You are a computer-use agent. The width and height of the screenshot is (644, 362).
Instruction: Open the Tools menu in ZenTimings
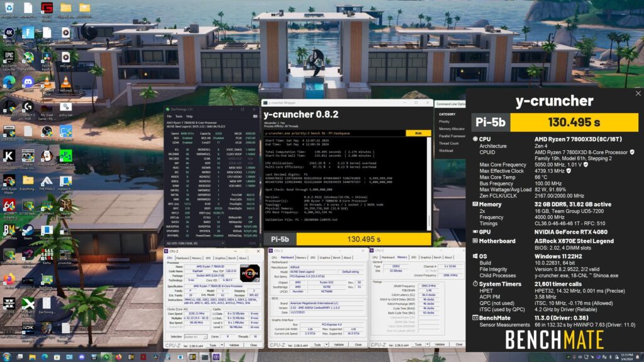tap(179, 116)
